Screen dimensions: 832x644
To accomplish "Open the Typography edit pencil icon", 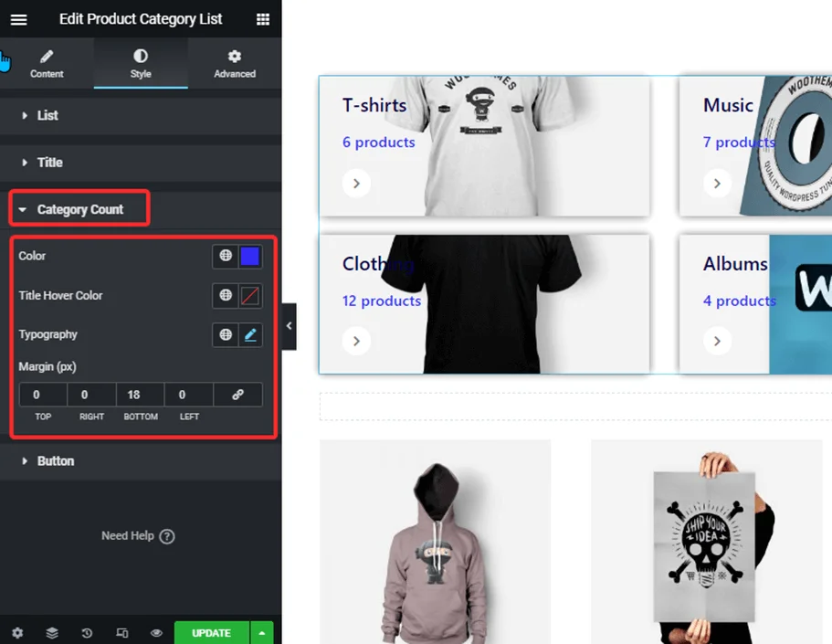I will 250,334.
